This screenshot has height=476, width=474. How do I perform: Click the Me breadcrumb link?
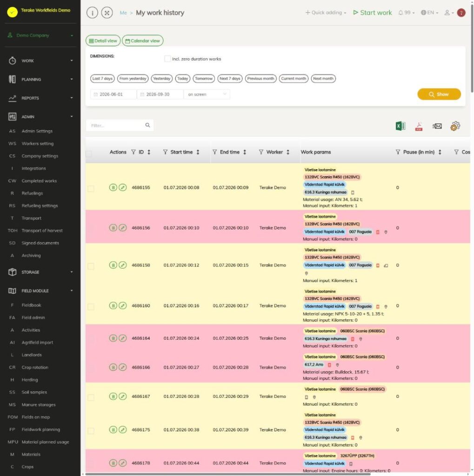click(123, 13)
